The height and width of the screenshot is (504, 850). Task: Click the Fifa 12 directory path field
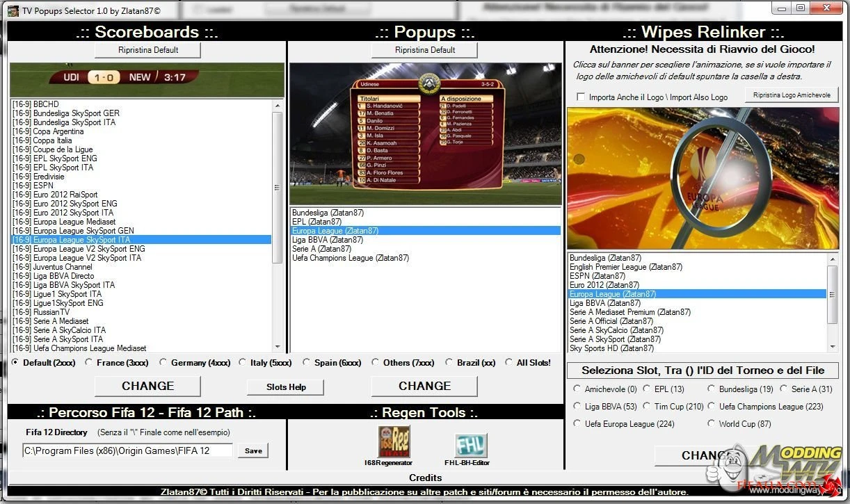[128, 450]
